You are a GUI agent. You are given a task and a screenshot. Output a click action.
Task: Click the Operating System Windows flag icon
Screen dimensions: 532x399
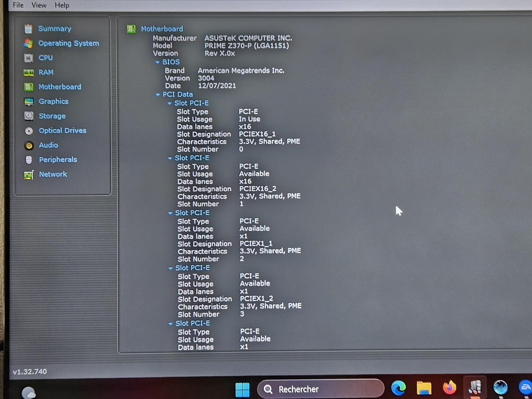pos(28,43)
